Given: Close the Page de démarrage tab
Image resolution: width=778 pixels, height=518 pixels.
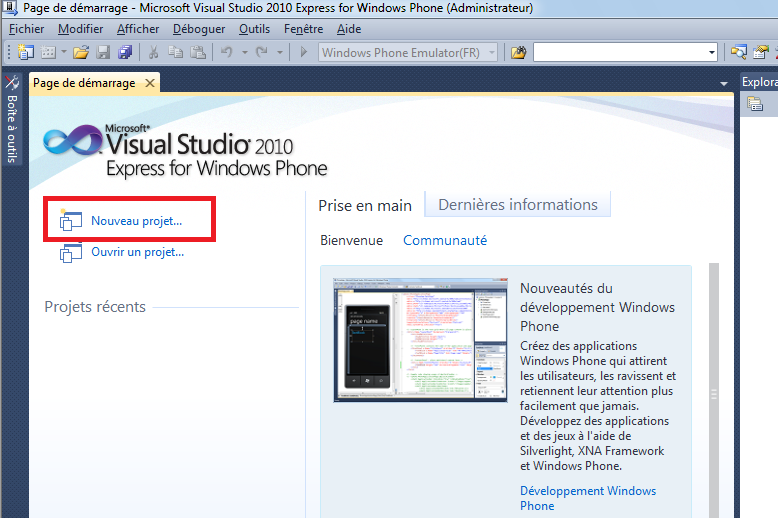Looking at the screenshot, I should (x=150, y=83).
